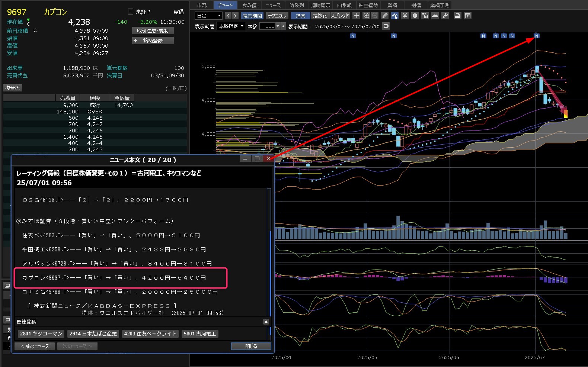
Task: Open the MY chart settings icon
Action: coord(425,16)
